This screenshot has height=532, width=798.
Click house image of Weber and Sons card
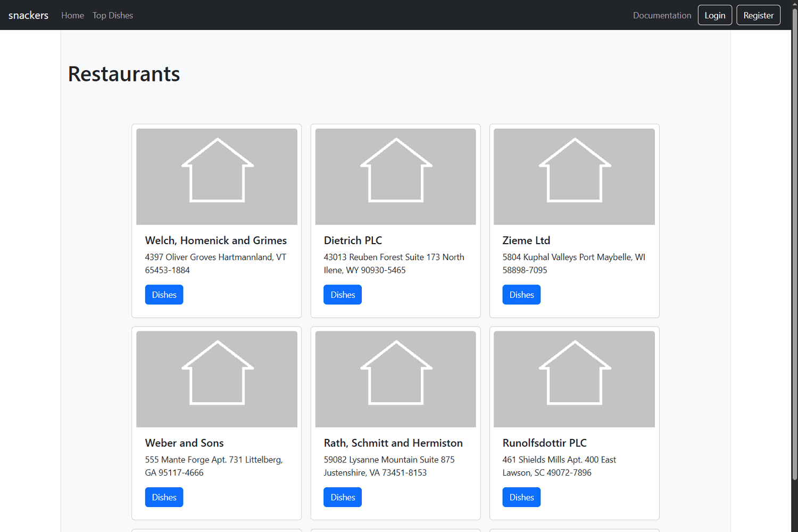217,379
